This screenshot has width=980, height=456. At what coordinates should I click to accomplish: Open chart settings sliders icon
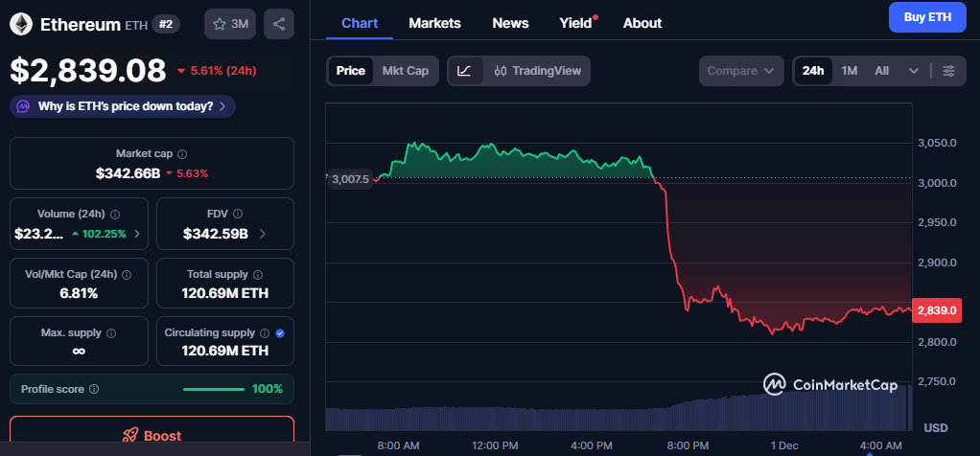tap(948, 71)
